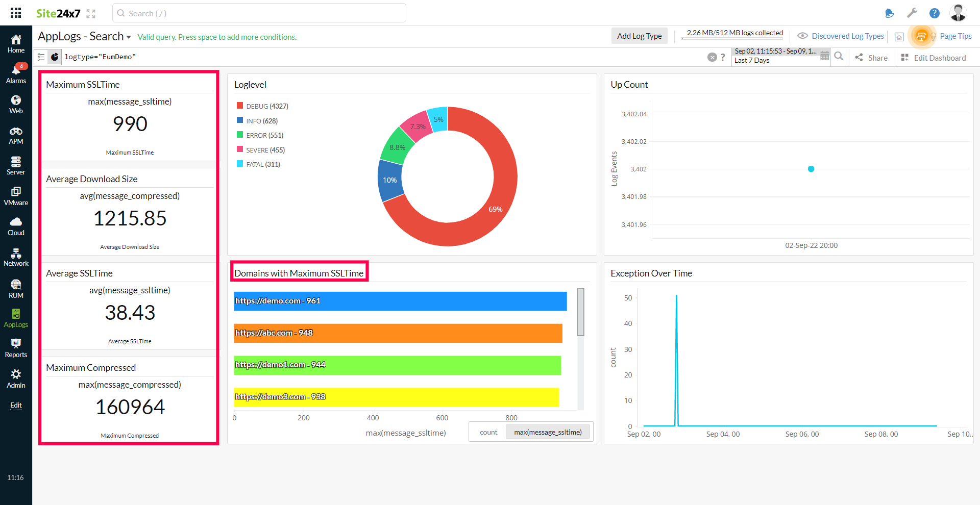Click the calendar icon for date range
This screenshot has height=505, width=980.
pos(824,57)
